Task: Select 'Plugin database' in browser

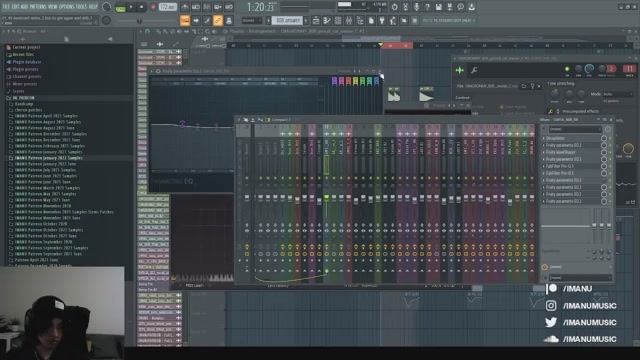Action: tap(27, 62)
